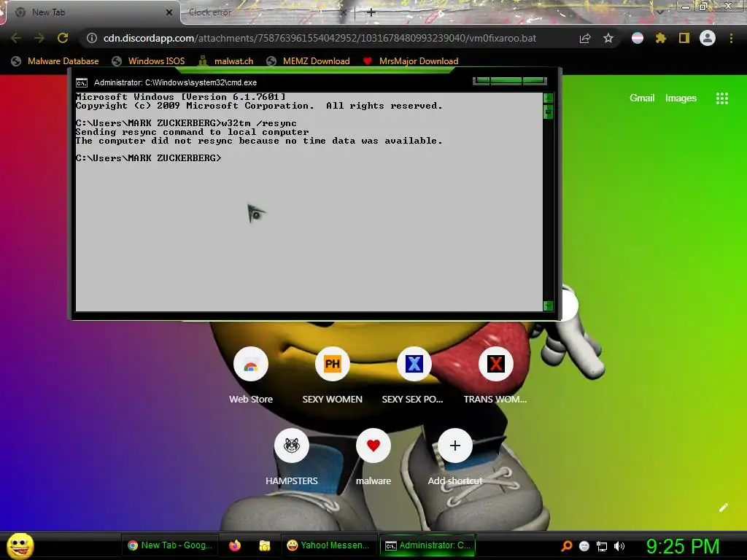The width and height of the screenshot is (747, 560).
Task: Open the malwat.ch bookmark
Action: coord(226,61)
